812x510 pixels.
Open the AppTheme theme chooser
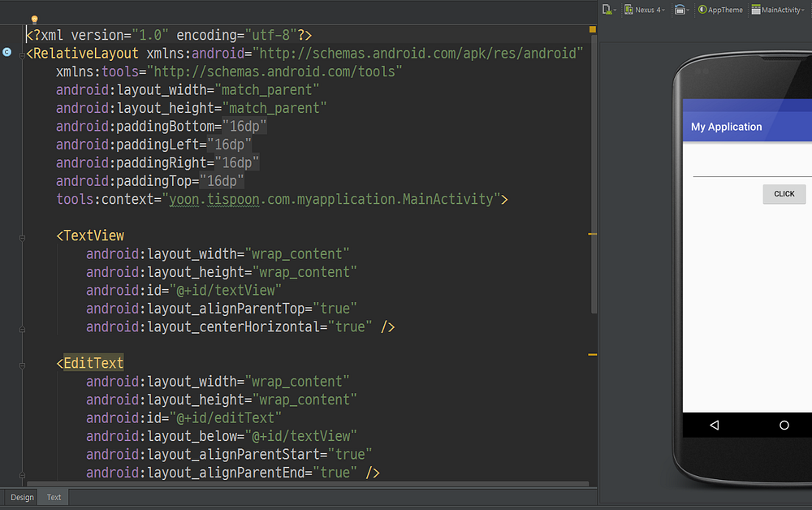[720, 9]
